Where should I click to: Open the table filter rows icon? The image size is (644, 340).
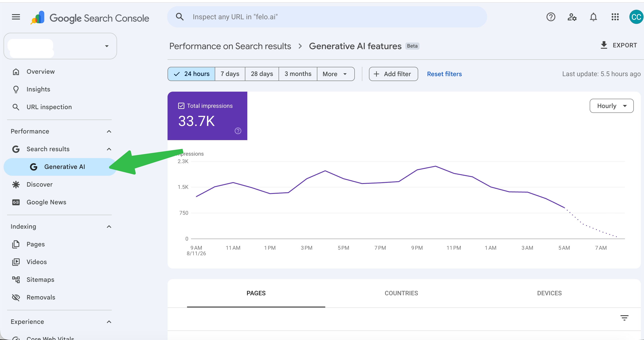624,318
